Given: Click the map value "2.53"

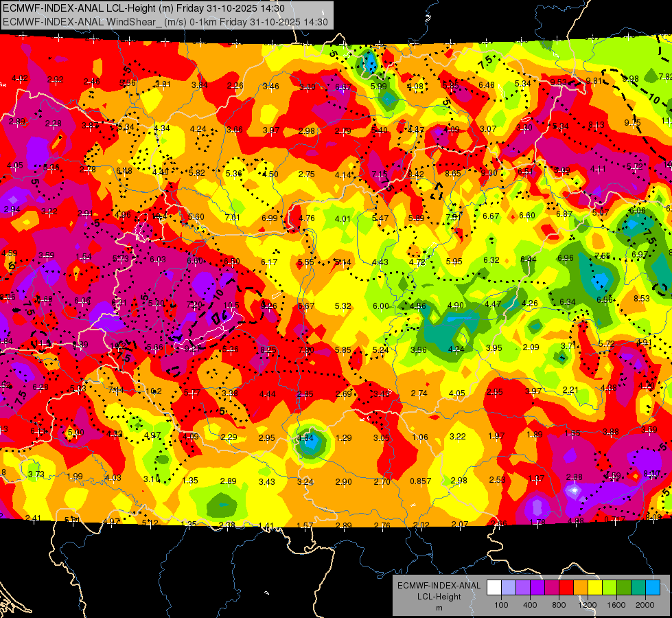Looking at the screenshot, I should (497, 479).
